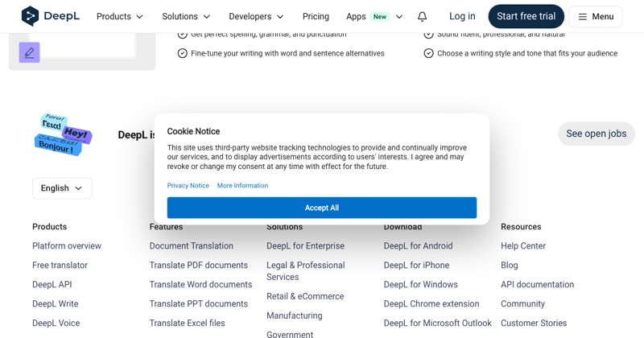644x338 pixels.
Task: Click the 'Choose a writing style' feature text
Action: pos(527,53)
